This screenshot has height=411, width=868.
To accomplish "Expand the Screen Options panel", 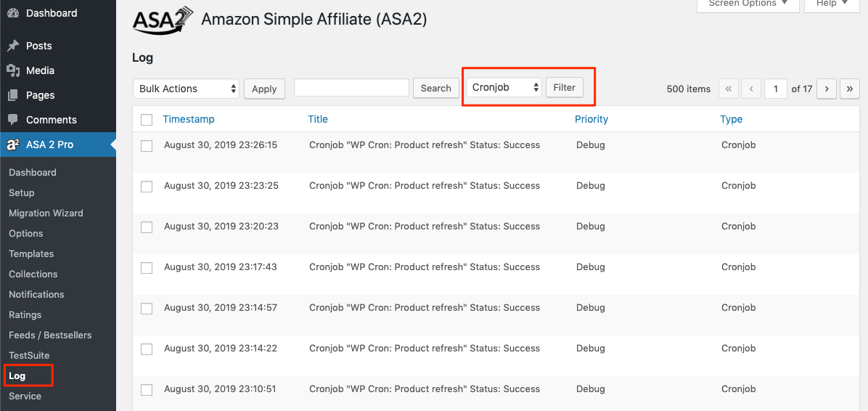I will click(x=748, y=4).
